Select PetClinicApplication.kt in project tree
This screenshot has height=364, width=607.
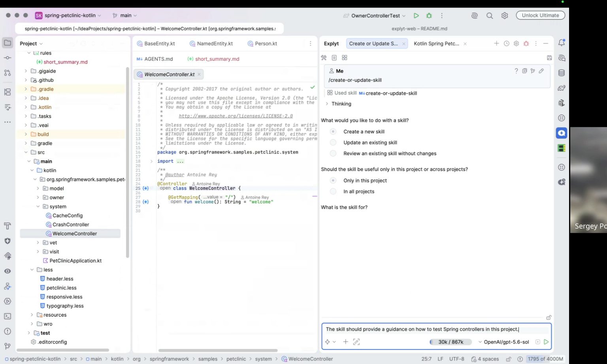click(75, 261)
